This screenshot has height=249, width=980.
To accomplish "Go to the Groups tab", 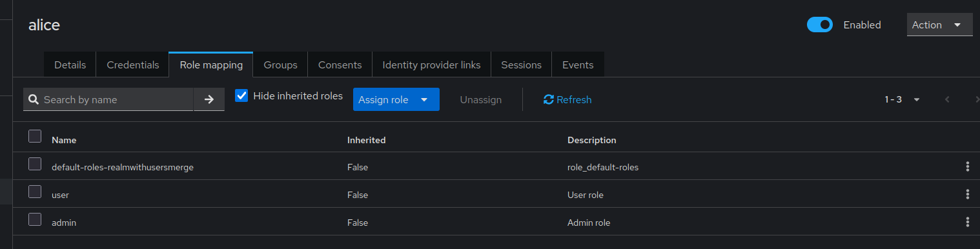I will point(280,65).
